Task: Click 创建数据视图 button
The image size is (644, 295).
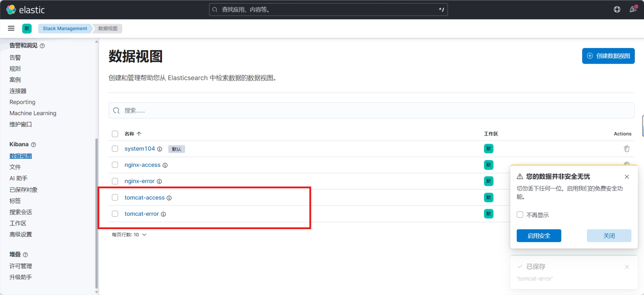Action: [608, 56]
